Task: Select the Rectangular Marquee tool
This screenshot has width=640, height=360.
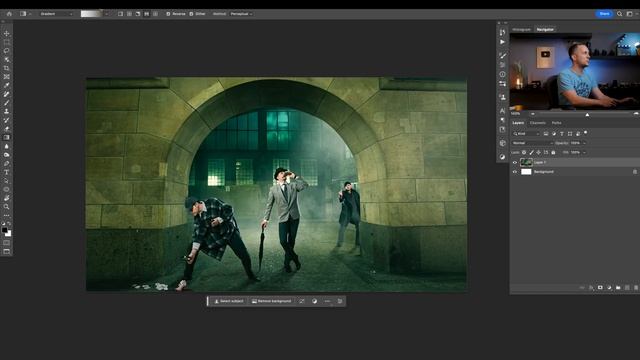Action: [7, 42]
